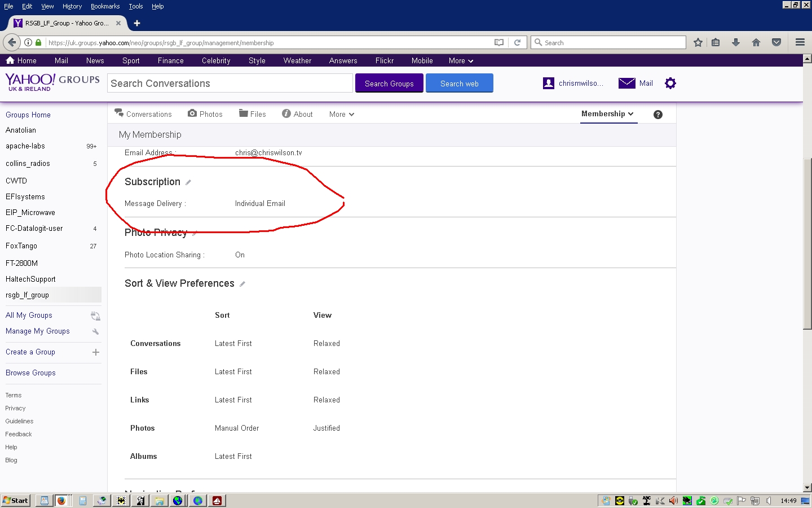Open the Firefox downloads arrow
The image size is (812, 508).
[x=736, y=42]
